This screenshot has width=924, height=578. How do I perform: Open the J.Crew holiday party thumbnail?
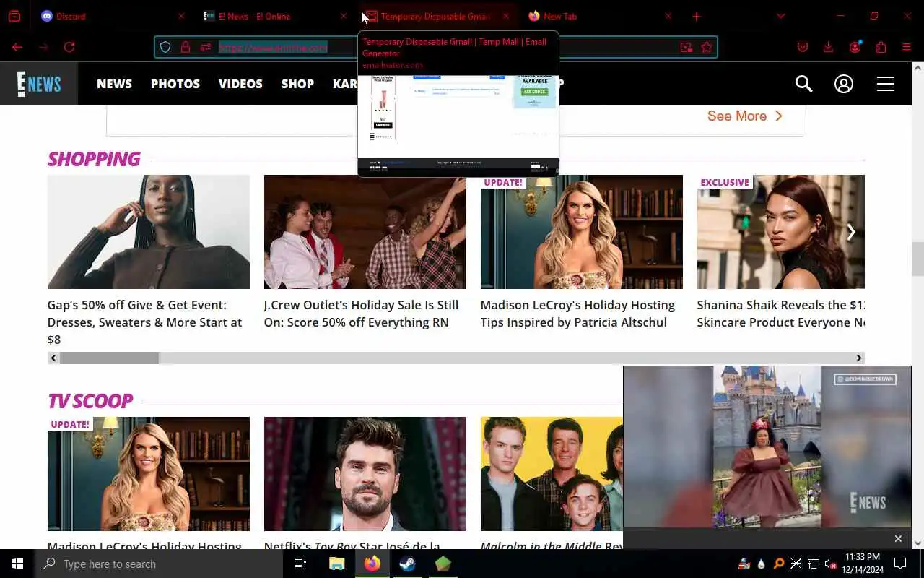coord(365,232)
